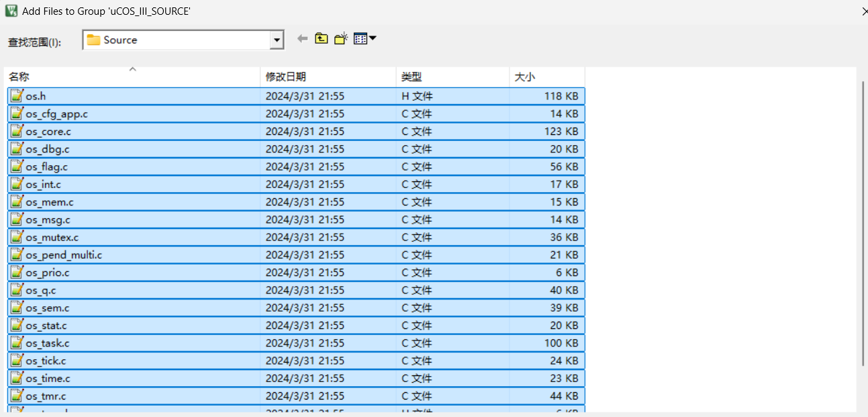
Task: Select the file name os_sem.c
Action: pyautogui.click(x=47, y=308)
